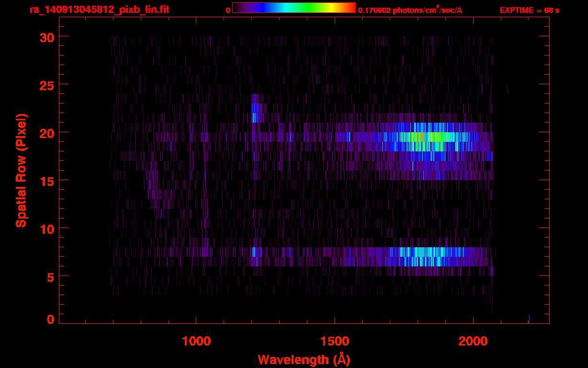Click the colorbar maximum value 0.176602 photons label
This screenshot has width=588, height=368.
point(410,10)
